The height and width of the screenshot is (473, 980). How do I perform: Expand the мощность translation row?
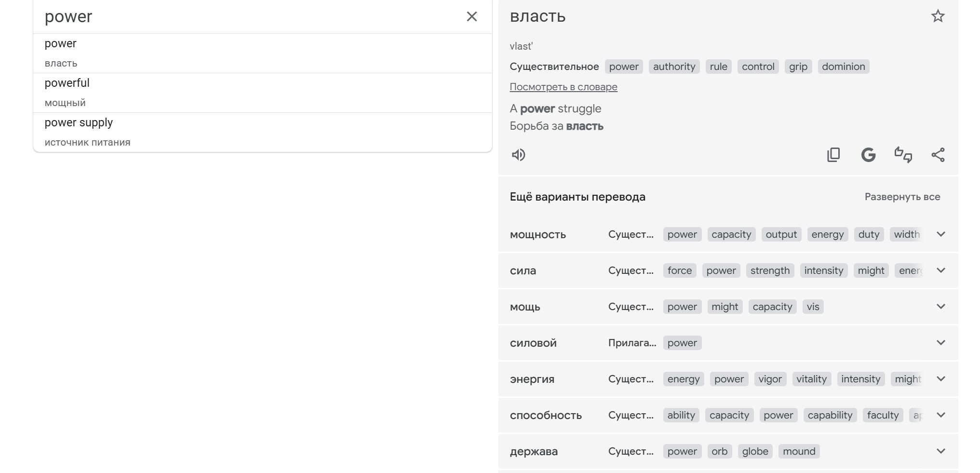pyautogui.click(x=940, y=234)
